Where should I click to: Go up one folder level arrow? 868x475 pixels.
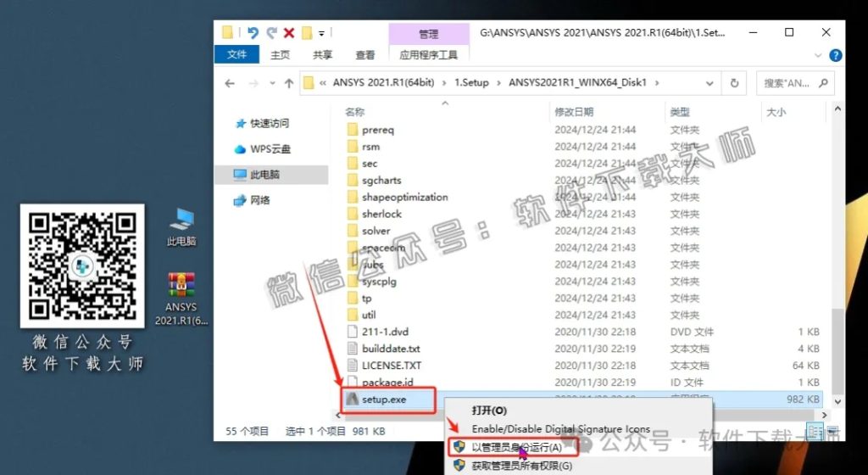[288, 83]
